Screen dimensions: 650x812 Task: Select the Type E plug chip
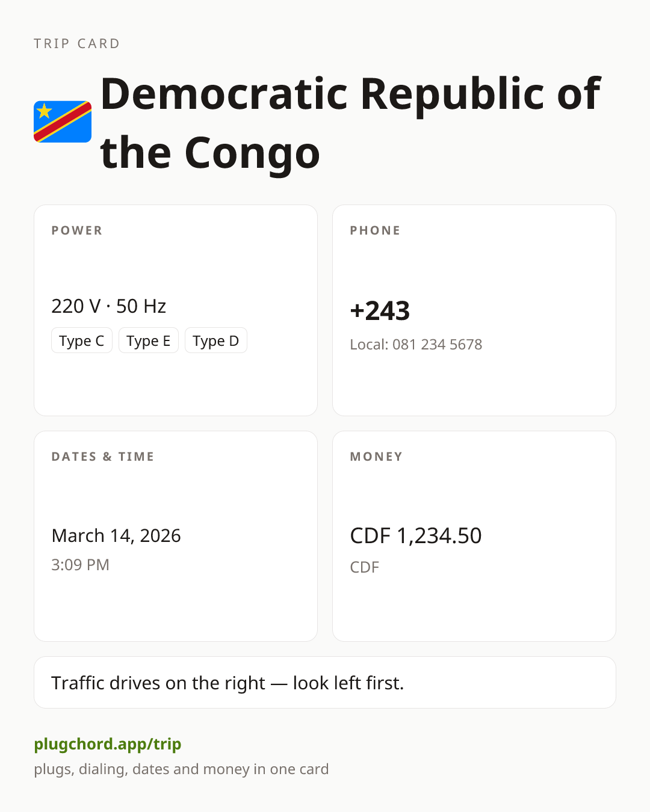pyautogui.click(x=149, y=340)
